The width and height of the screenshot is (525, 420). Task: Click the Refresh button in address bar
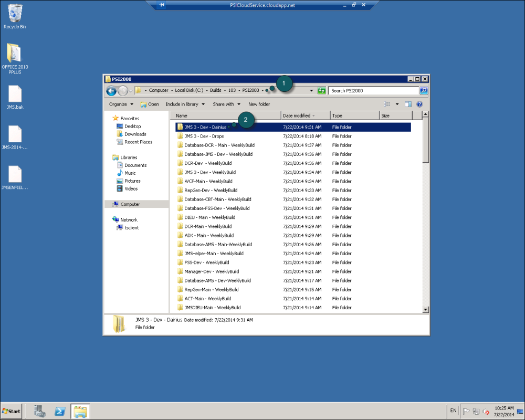[321, 91]
